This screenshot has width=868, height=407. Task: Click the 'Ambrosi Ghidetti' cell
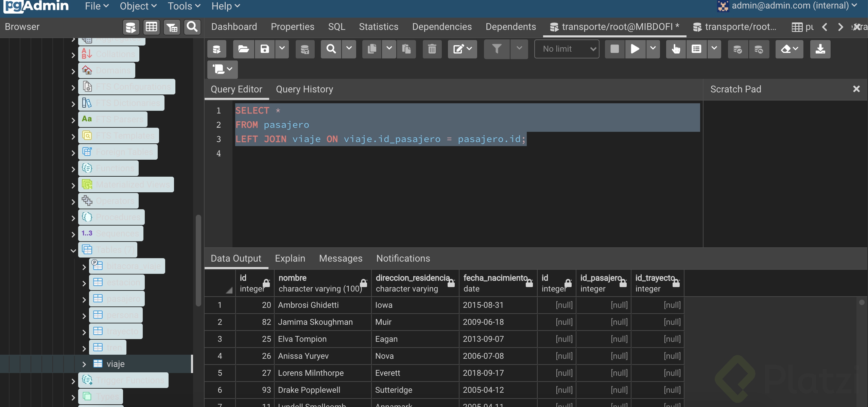[x=323, y=305]
